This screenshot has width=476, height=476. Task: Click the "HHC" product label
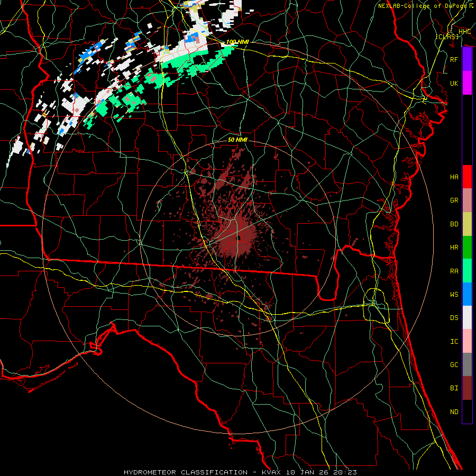click(x=464, y=32)
